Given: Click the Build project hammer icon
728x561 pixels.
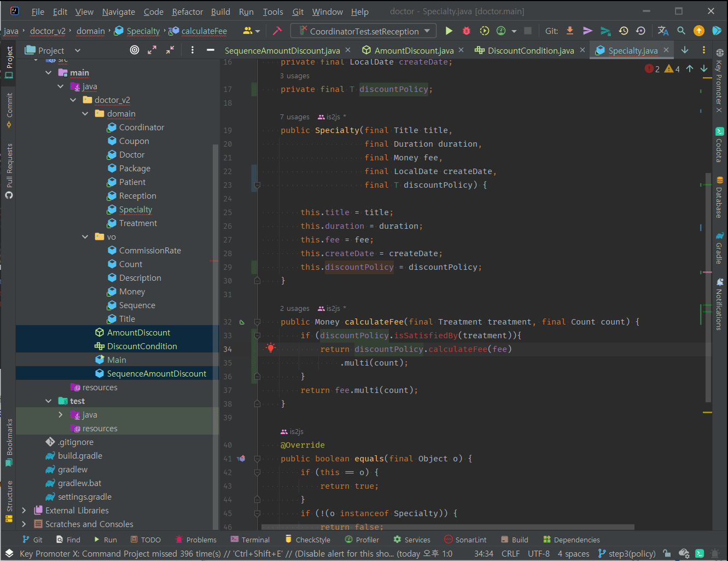Looking at the screenshot, I should click(277, 31).
